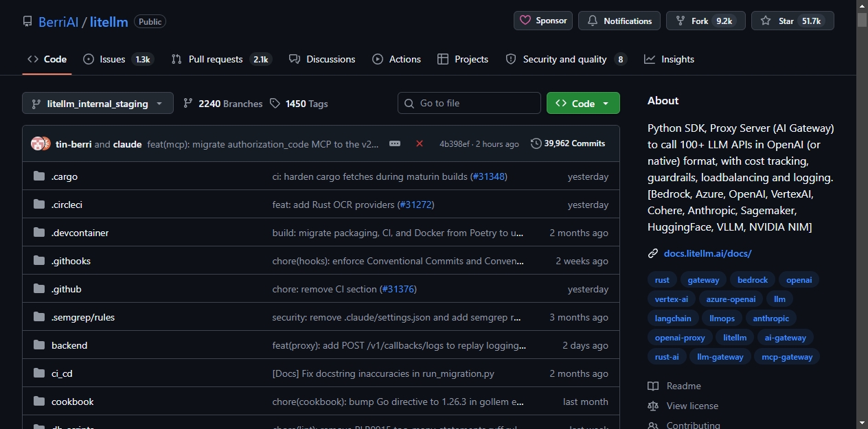Screen dimensions: 868x429
Task: Click the litellm repository name link
Action: (x=109, y=22)
